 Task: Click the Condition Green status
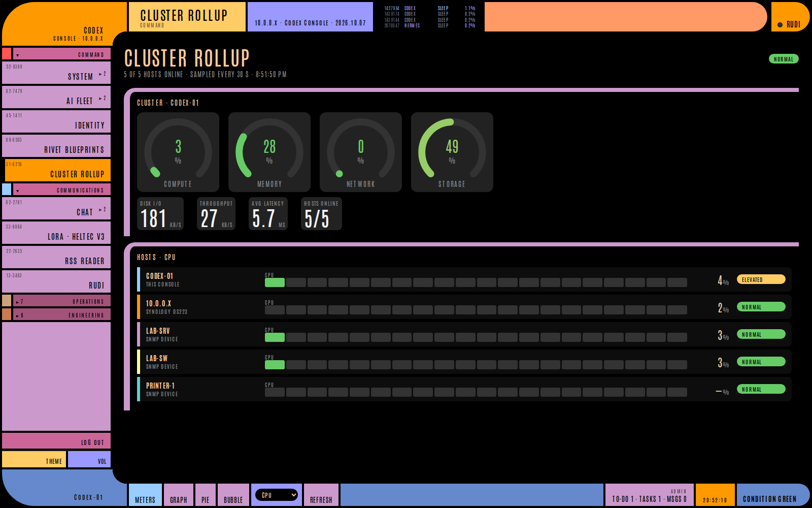[x=772, y=495]
